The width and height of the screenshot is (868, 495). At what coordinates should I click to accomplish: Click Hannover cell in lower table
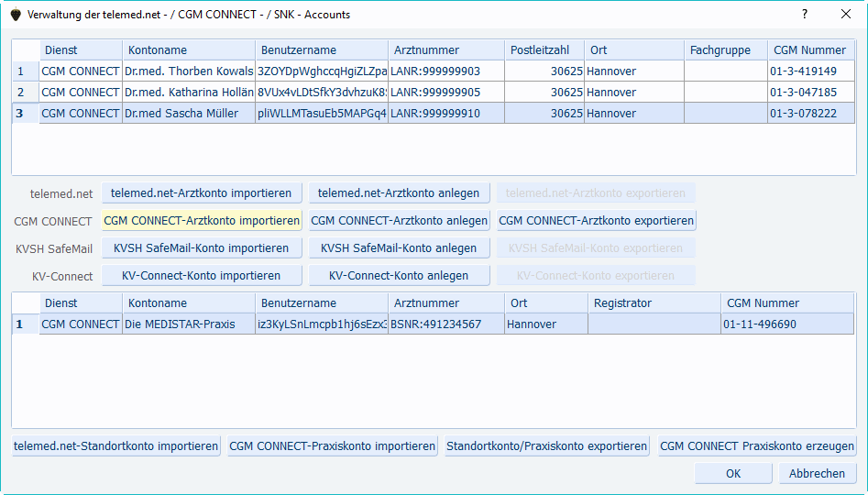click(x=545, y=324)
